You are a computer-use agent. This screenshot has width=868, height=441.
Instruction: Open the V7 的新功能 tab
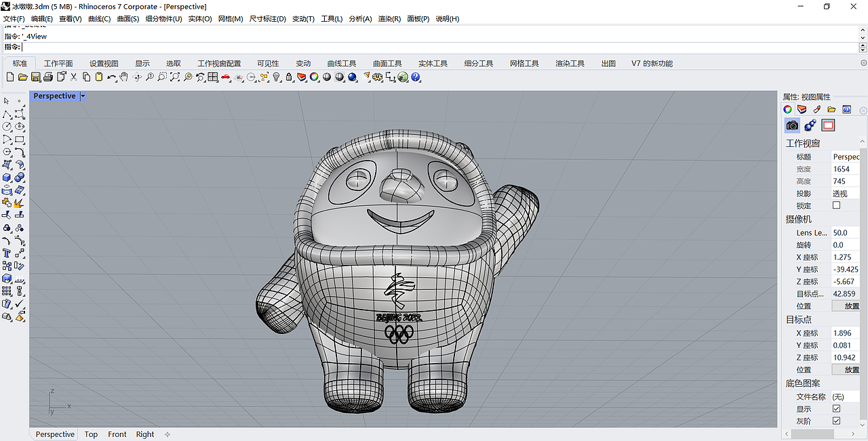(652, 63)
